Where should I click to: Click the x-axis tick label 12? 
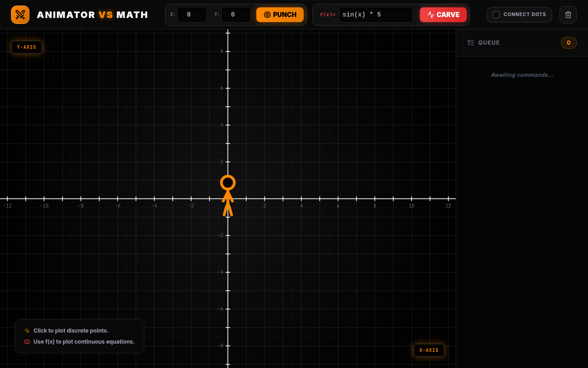448,206
